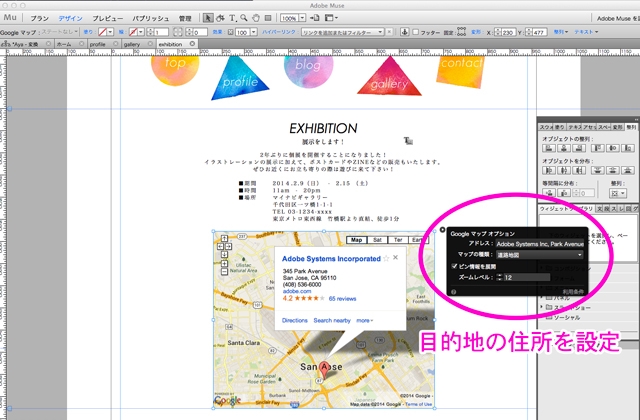
Task: Click the map zoom-in plus button
Action: [x=224, y=263]
